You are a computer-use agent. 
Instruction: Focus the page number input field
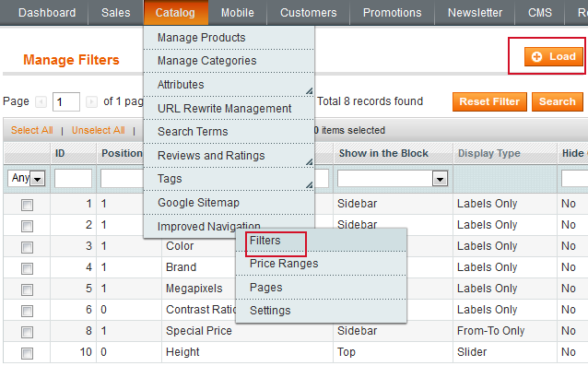[66, 101]
